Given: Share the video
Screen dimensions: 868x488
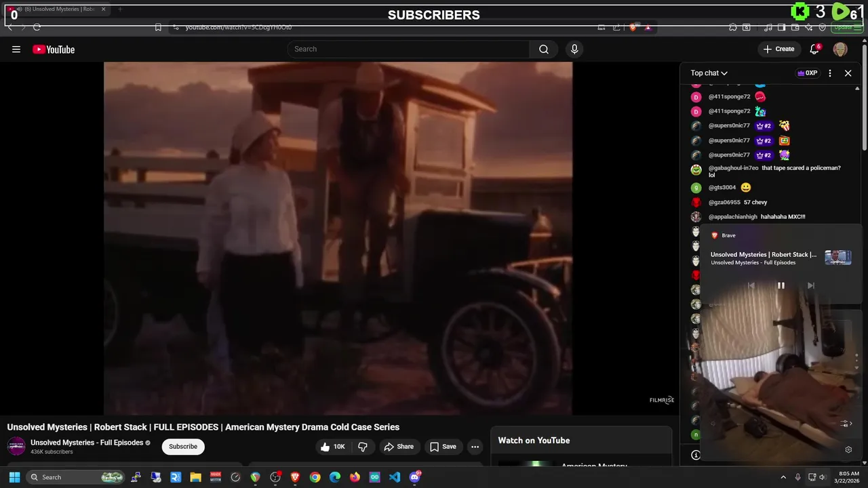Looking at the screenshot, I should pos(398,447).
